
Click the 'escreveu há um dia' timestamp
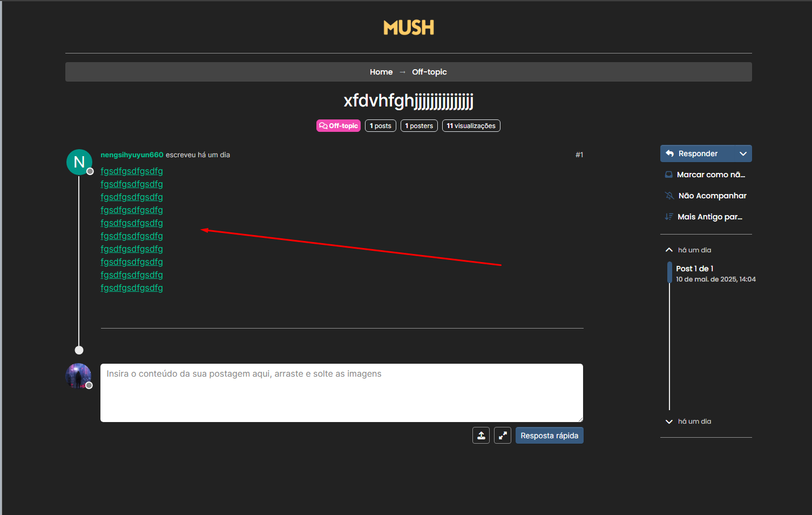click(x=198, y=155)
